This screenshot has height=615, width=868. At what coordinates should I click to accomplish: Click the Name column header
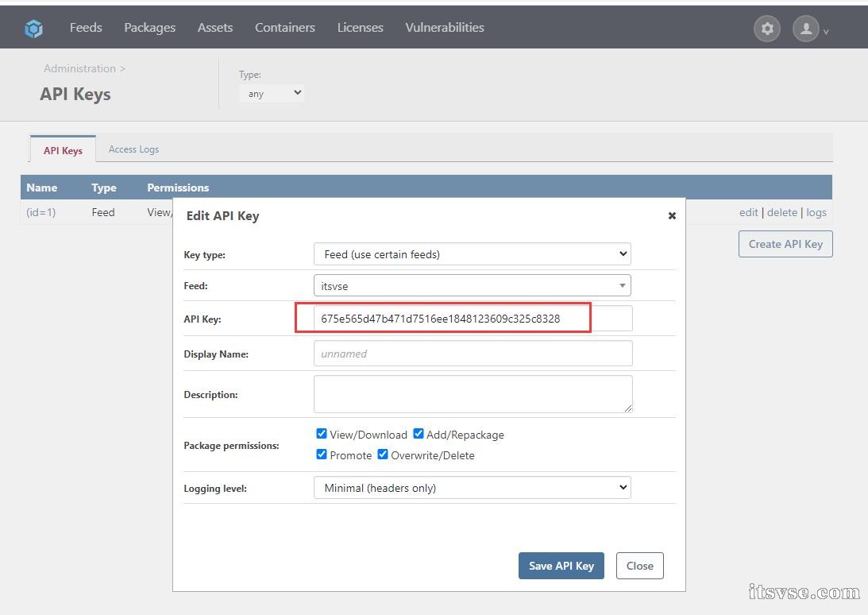pos(41,188)
